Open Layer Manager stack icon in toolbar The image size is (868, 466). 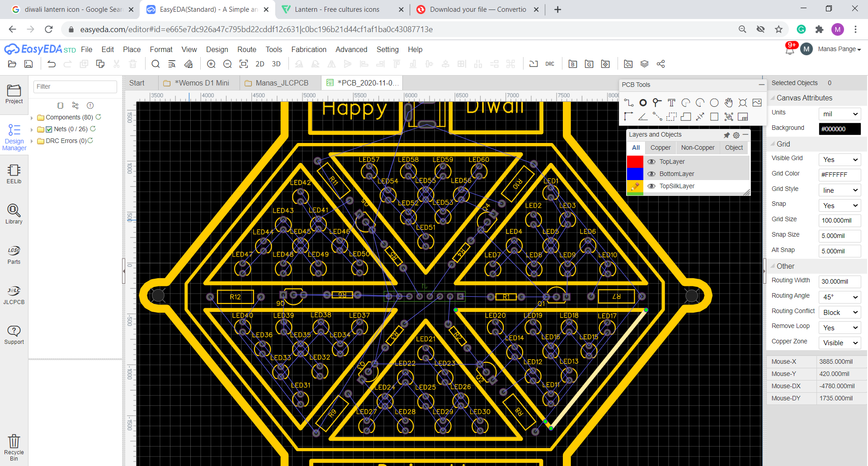645,64
